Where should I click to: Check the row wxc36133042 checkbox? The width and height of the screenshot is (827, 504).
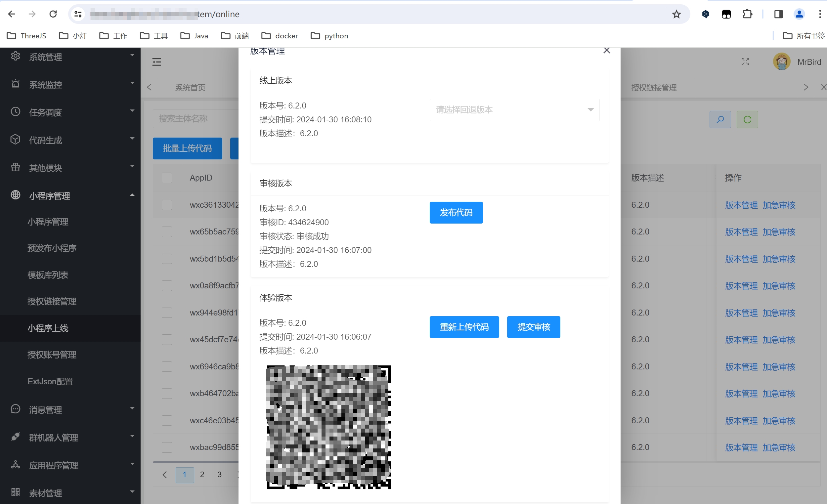[x=167, y=205]
